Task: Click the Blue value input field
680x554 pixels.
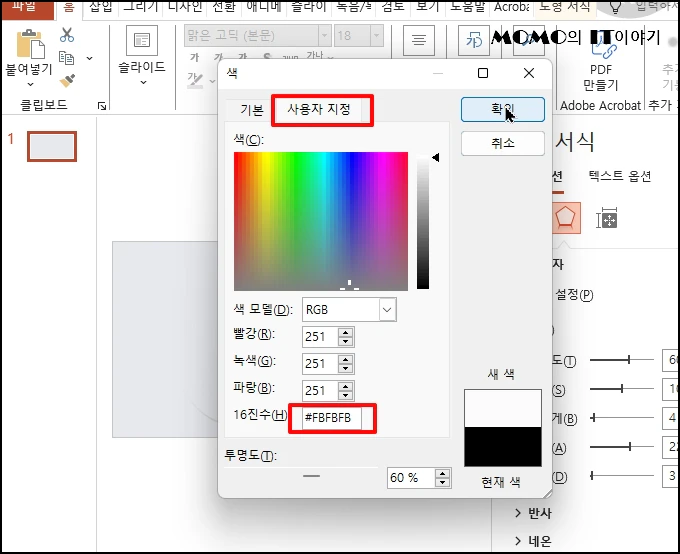Action: click(320, 390)
